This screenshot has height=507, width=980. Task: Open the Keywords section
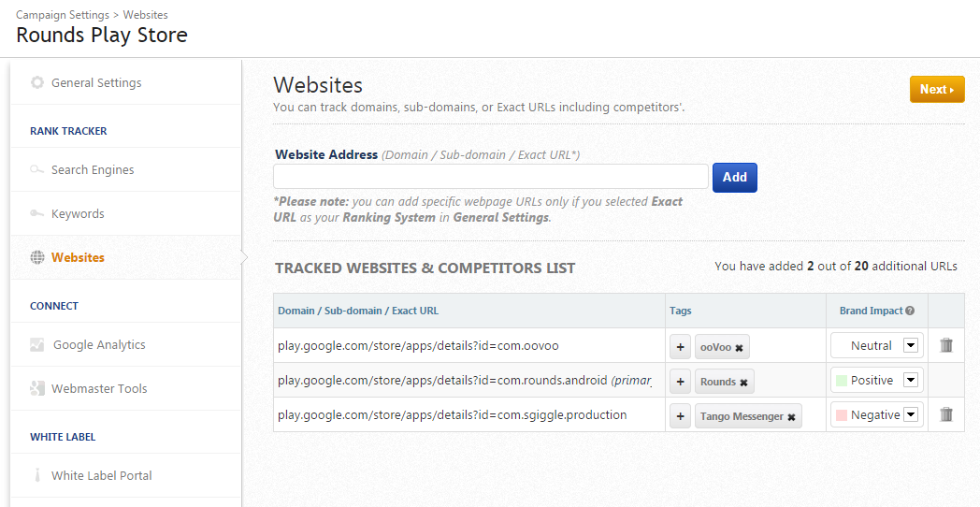(78, 213)
